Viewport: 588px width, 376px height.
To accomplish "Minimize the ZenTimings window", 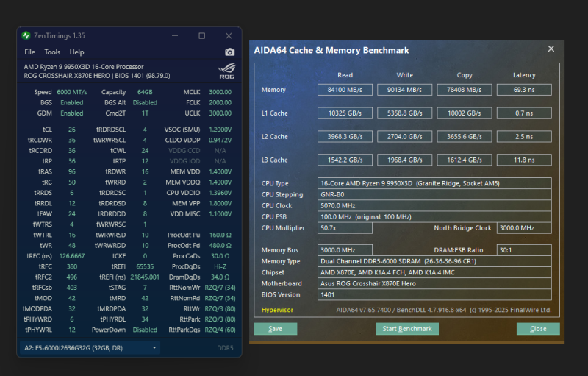I will 175,35.
